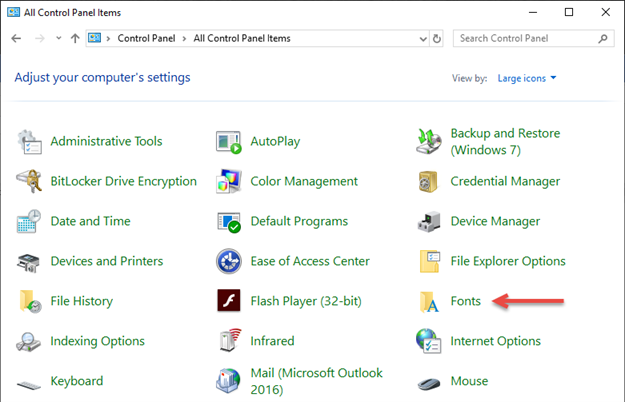
Task: Open Infrared link
Action: click(273, 341)
